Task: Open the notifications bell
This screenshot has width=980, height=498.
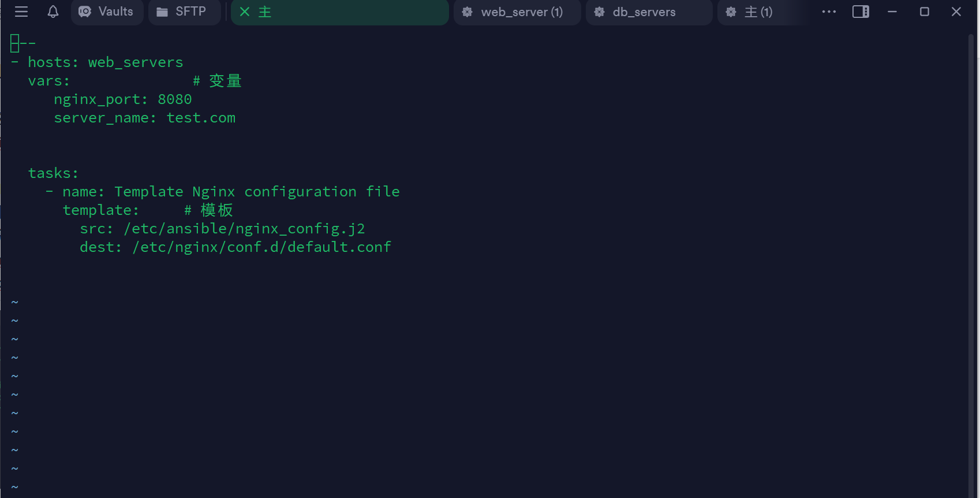Action: (x=53, y=12)
